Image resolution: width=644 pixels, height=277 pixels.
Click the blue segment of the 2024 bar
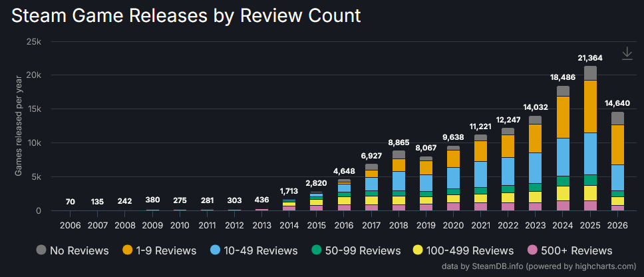[563, 157]
